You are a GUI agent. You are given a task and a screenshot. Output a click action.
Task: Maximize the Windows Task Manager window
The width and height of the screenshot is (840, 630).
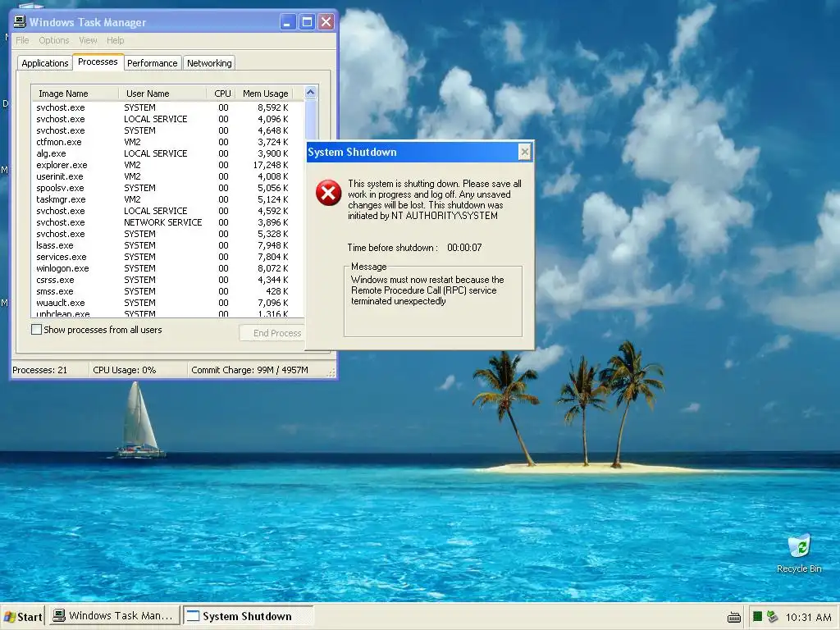[x=307, y=22]
